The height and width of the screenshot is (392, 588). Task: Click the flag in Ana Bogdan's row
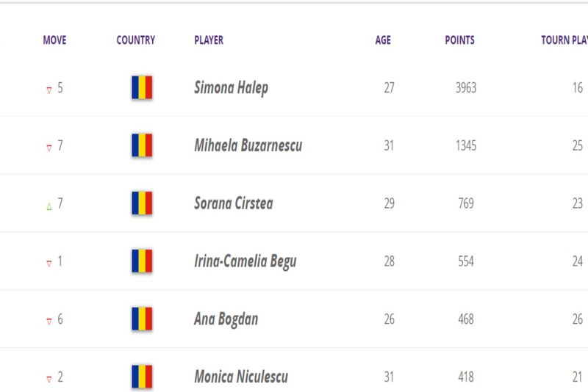(x=142, y=319)
